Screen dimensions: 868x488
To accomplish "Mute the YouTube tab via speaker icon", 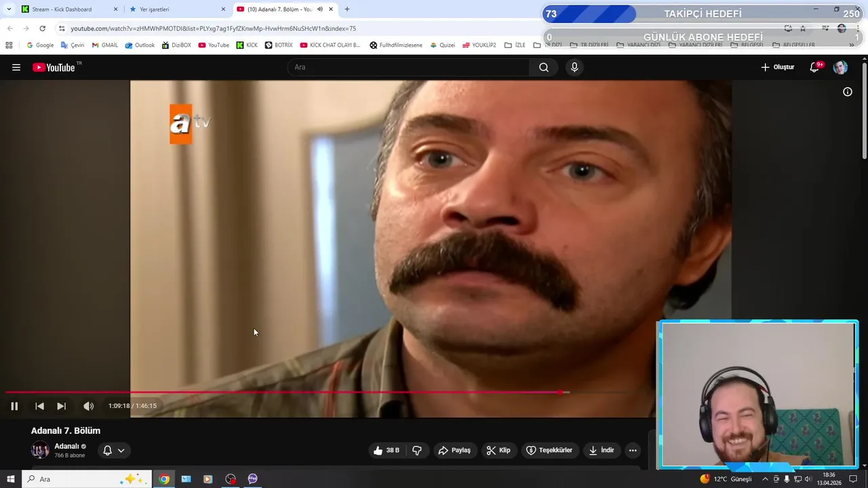I will (320, 9).
